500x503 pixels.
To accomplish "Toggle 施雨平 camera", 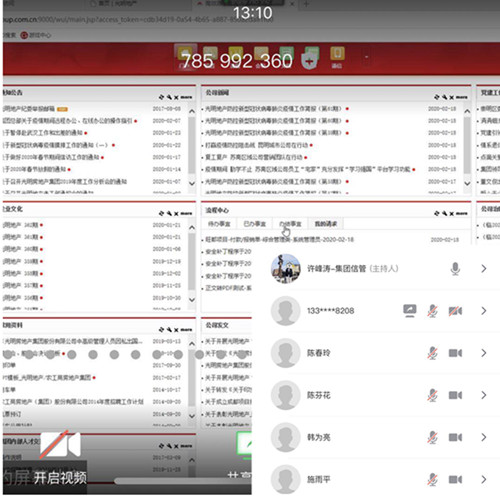I will click(x=455, y=479).
